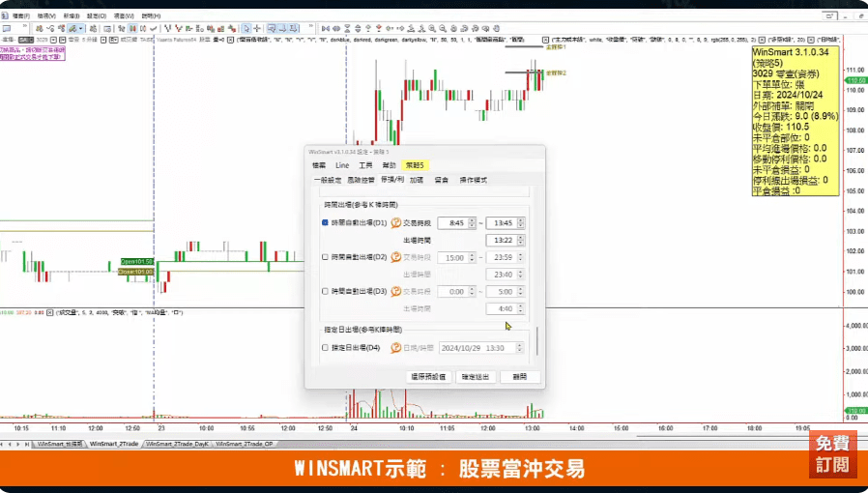868x493 pixels.
Task: Click the zoom in magnifier icon
Action: (x=432, y=28)
